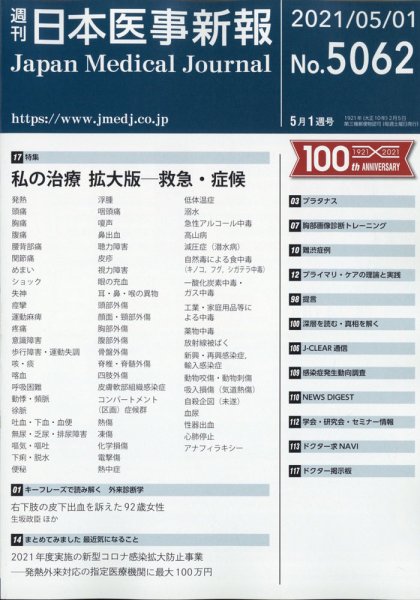Click the topic "吐血・下血・血便"
The height and width of the screenshot is (600, 420).
pos(42,422)
